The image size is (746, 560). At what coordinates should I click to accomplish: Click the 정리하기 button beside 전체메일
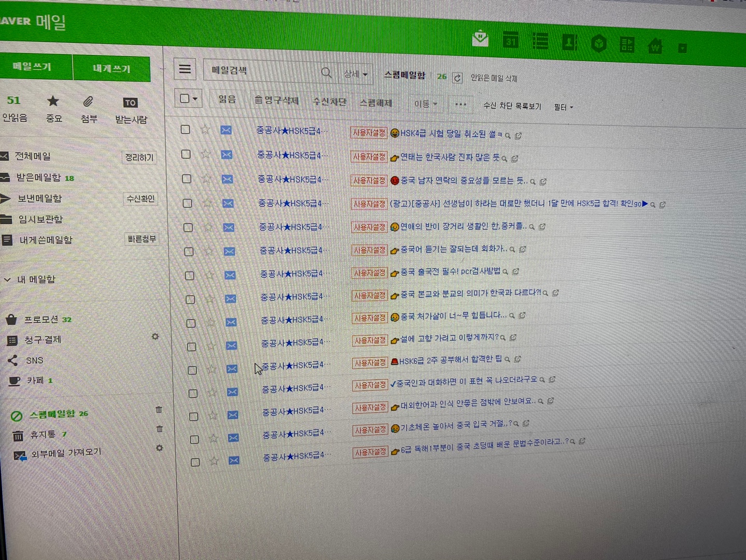tap(139, 157)
